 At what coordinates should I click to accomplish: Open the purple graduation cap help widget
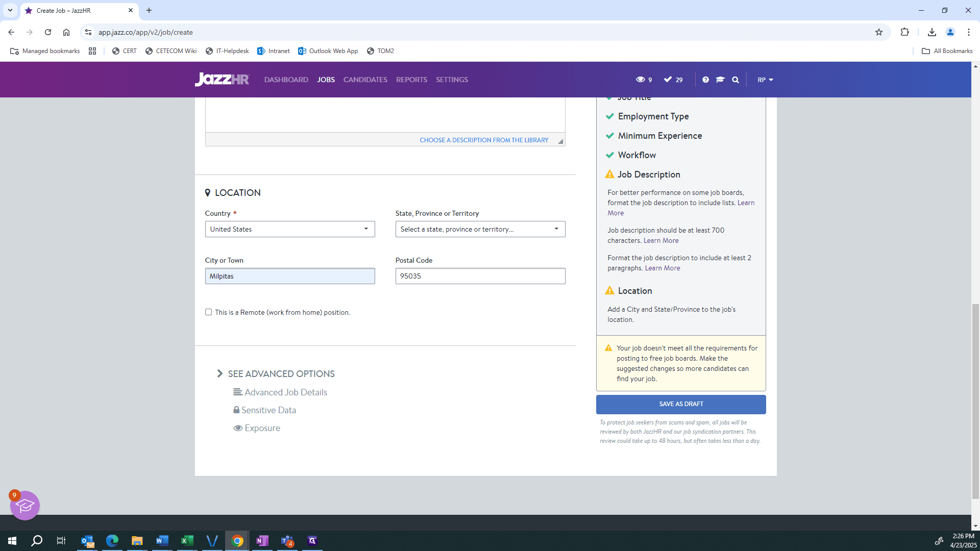point(25,506)
